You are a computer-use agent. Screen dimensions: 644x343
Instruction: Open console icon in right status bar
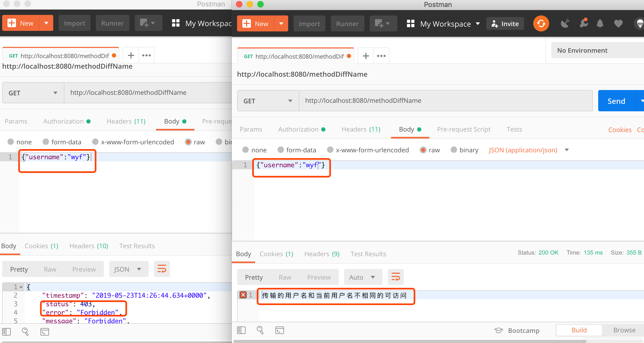(279, 330)
